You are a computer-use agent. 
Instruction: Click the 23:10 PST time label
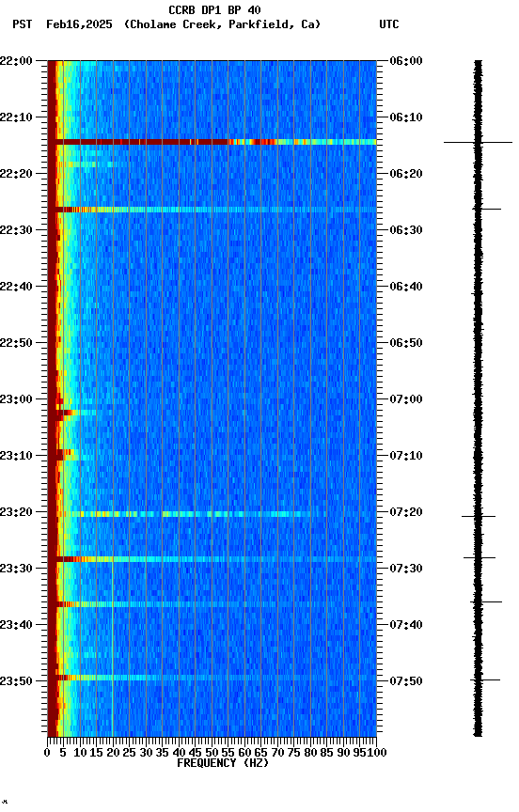(x=16, y=456)
